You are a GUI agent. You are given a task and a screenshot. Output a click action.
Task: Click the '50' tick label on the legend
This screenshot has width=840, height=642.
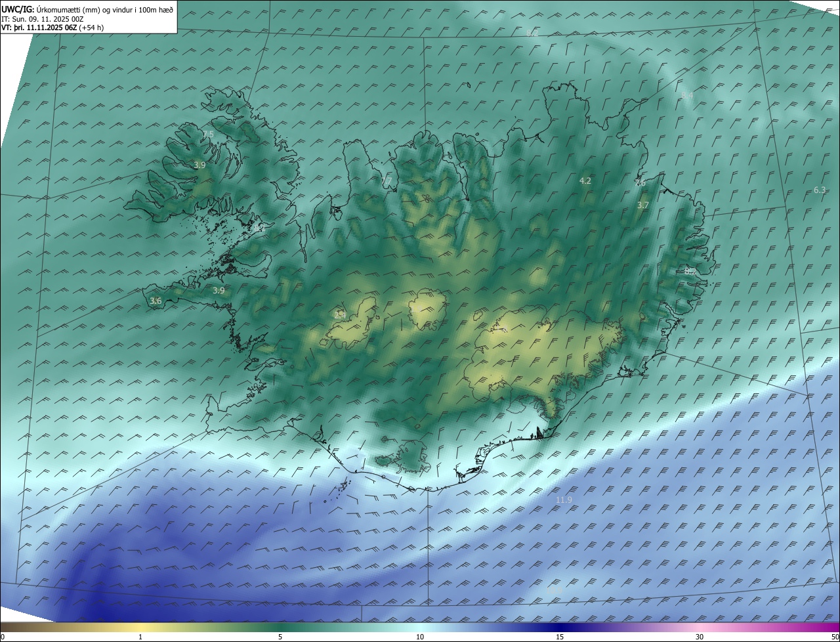[x=835, y=637]
